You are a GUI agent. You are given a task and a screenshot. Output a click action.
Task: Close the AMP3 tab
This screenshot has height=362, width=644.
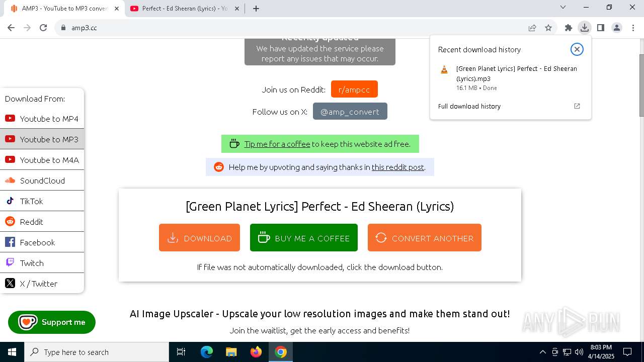coord(117,9)
